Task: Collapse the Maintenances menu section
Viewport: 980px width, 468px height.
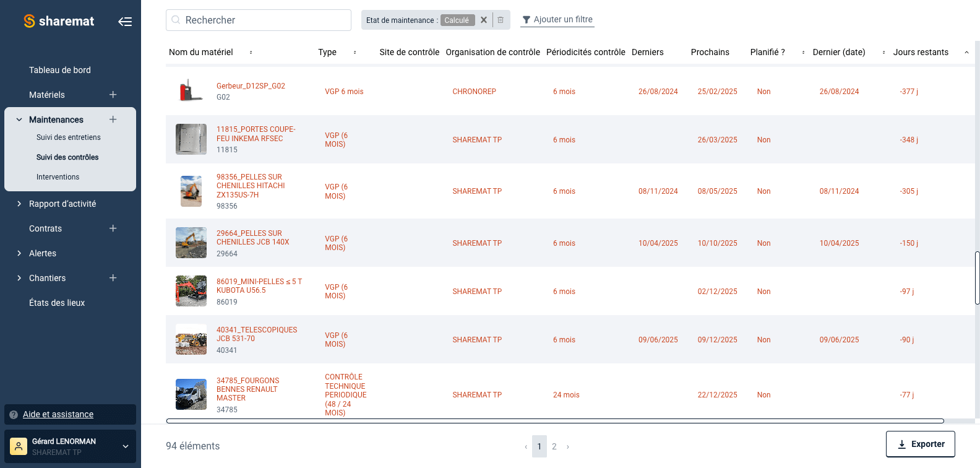Action: 19,119
